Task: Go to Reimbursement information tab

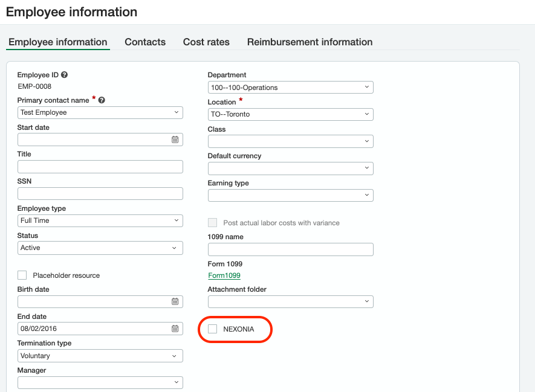Action: (x=310, y=42)
